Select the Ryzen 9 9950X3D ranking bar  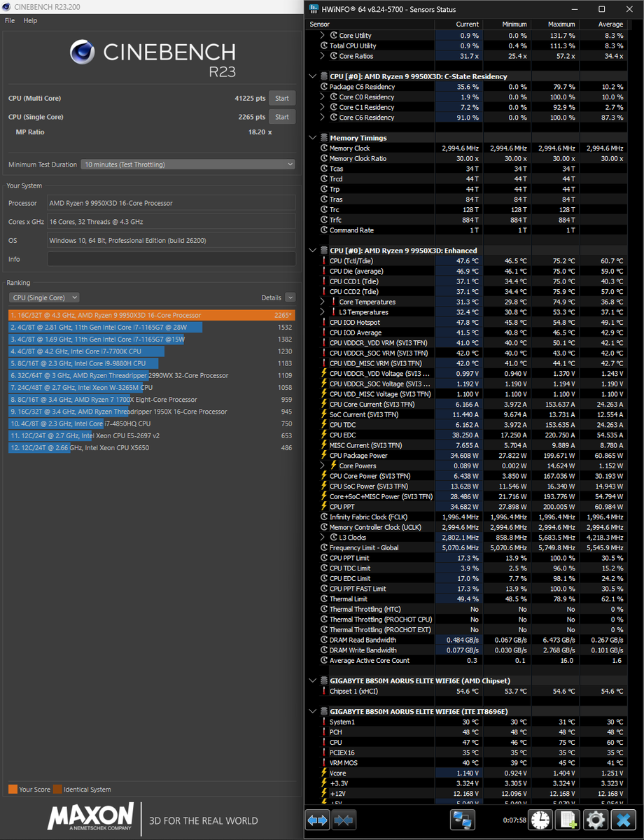click(x=152, y=315)
